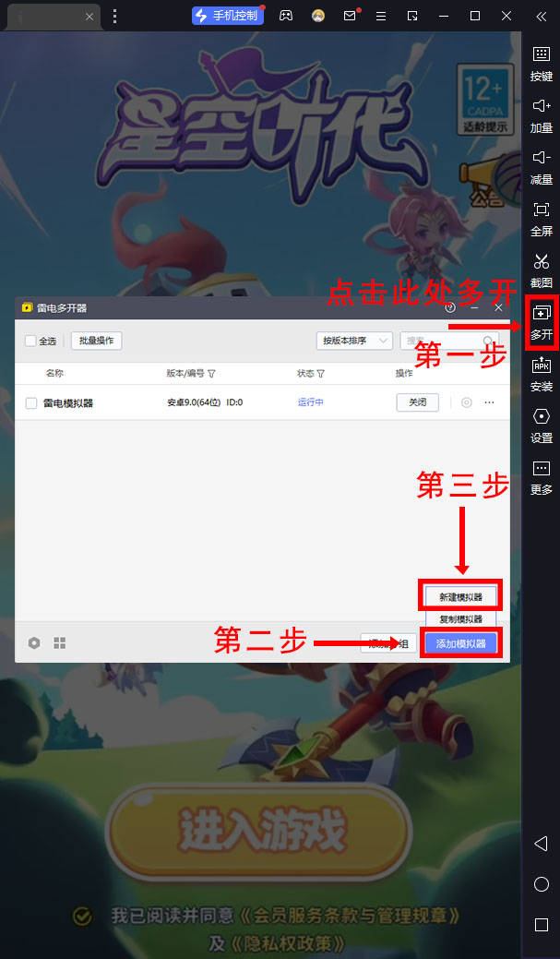Click the 名称 column header
The image size is (560, 959).
click(54, 373)
